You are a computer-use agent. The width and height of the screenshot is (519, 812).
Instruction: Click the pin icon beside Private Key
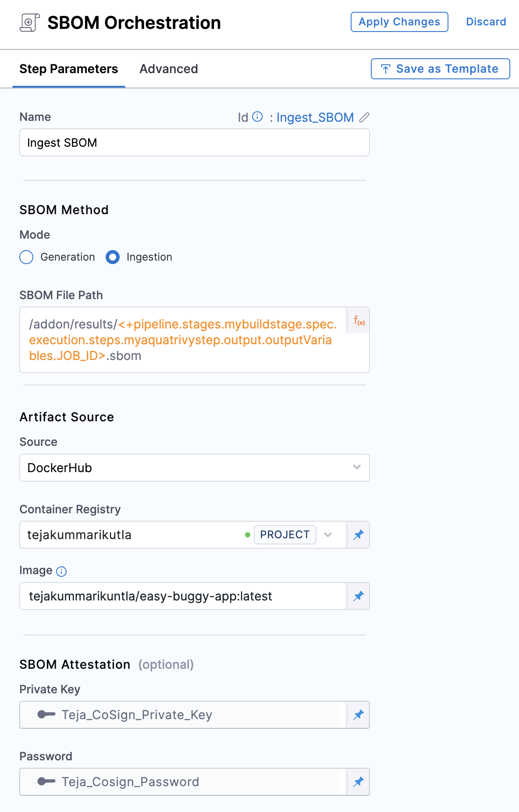(x=359, y=715)
